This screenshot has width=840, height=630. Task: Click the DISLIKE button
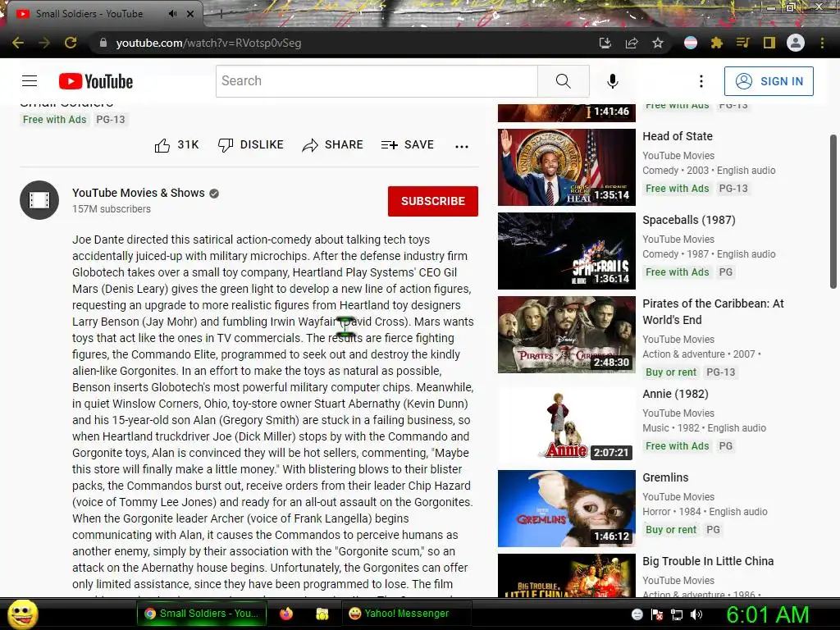point(251,144)
